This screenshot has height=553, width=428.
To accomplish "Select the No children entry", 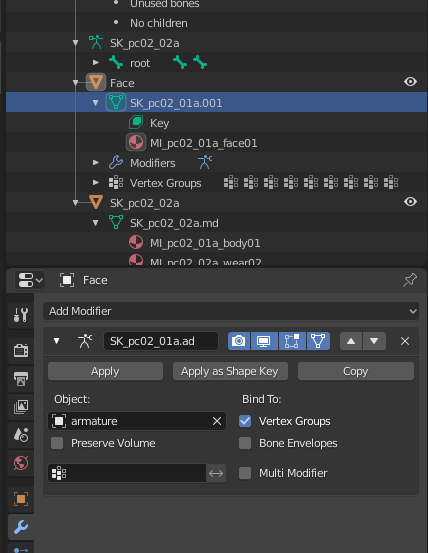I will point(159,23).
